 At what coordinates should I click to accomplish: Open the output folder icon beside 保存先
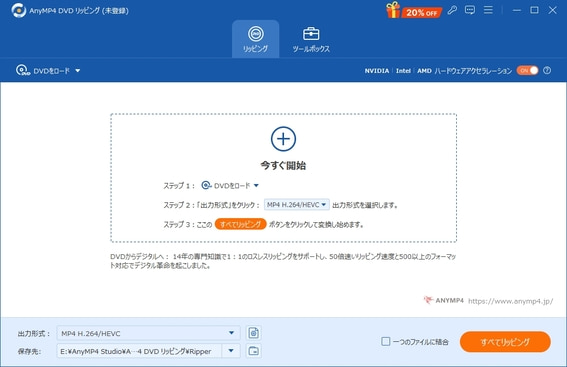254,351
